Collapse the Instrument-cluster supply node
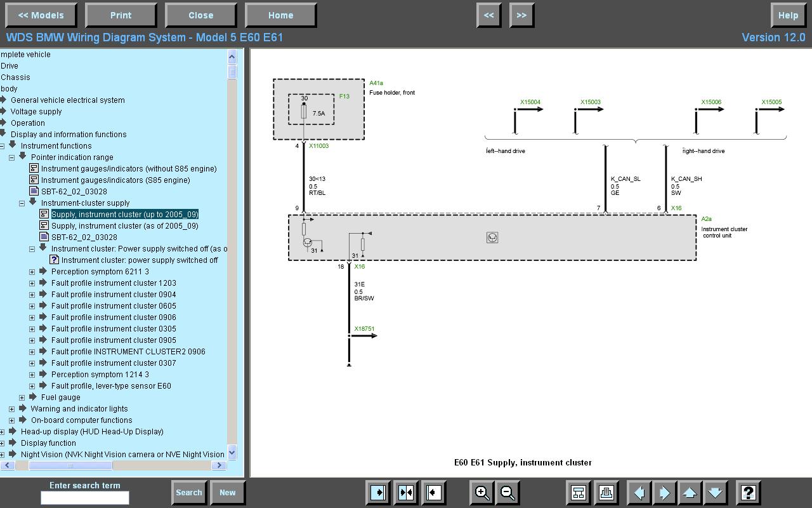The image size is (812, 508). click(22, 203)
